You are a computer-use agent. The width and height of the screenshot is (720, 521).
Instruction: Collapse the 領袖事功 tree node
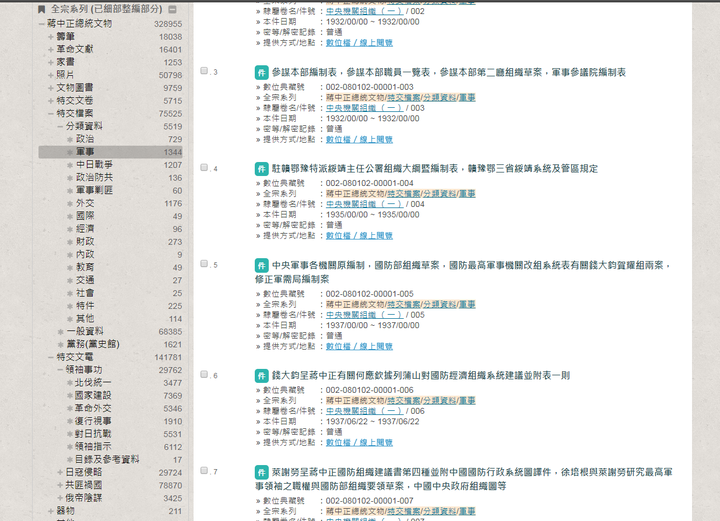60,370
